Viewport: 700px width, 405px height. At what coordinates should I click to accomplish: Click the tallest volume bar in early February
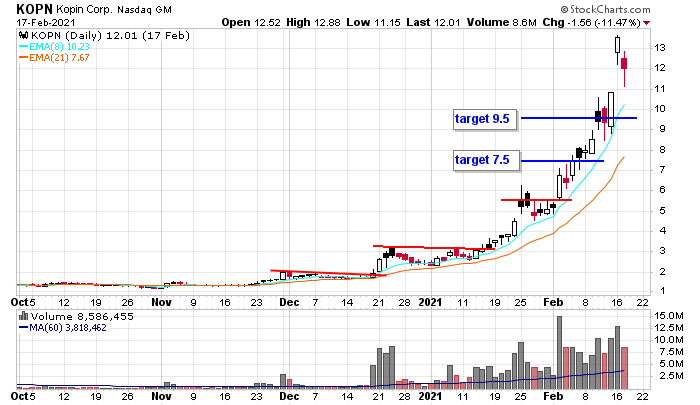coord(559,352)
